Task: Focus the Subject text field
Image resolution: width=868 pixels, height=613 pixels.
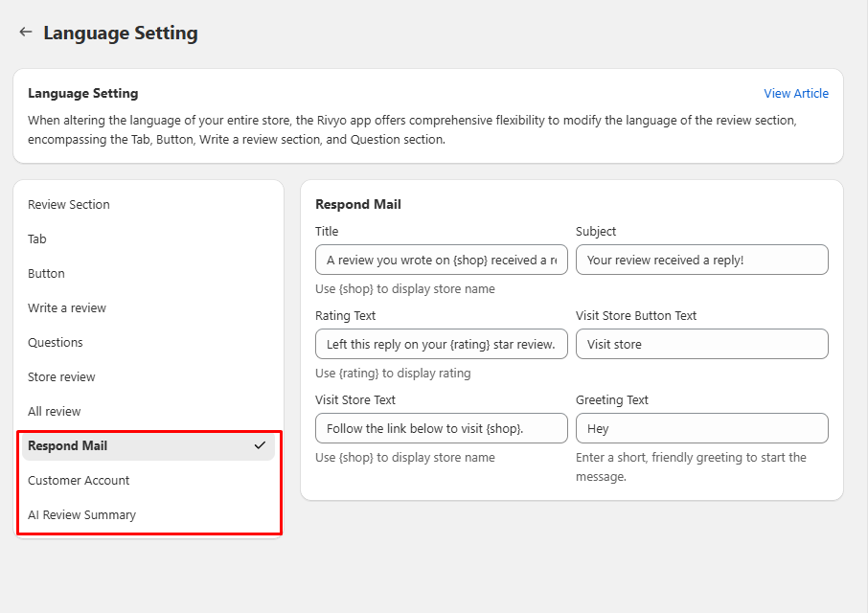Action: tap(701, 260)
